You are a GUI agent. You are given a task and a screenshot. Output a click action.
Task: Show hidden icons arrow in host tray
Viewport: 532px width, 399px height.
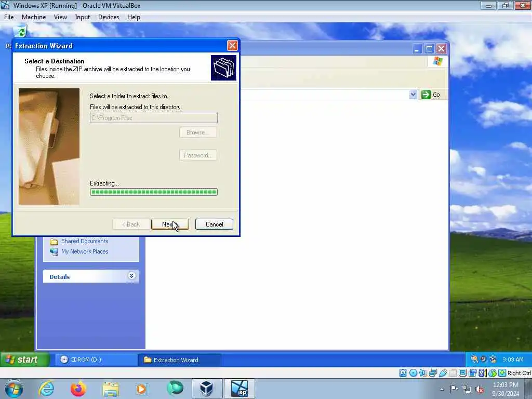click(x=442, y=389)
